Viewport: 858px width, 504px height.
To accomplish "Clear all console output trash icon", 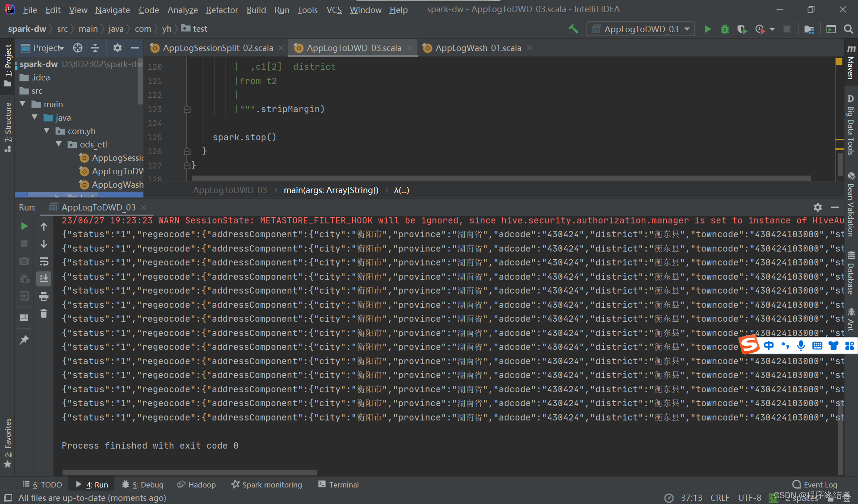I will 44,314.
